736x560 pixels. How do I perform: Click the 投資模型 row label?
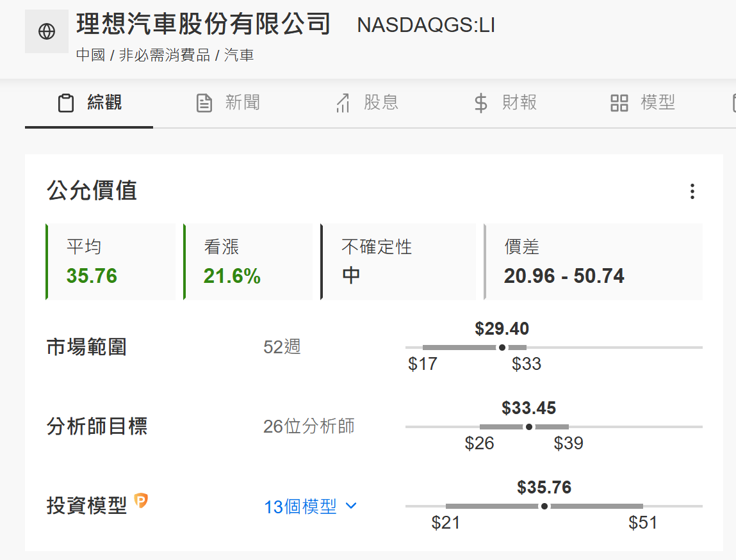[x=87, y=506]
